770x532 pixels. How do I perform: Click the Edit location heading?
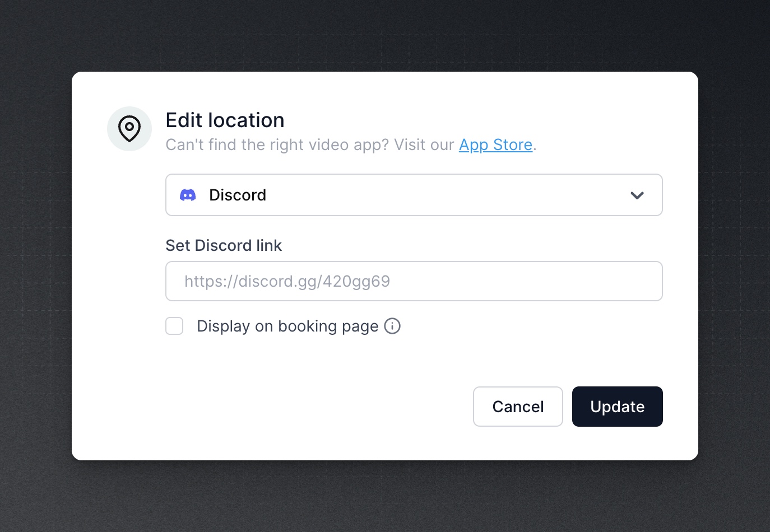(x=225, y=120)
